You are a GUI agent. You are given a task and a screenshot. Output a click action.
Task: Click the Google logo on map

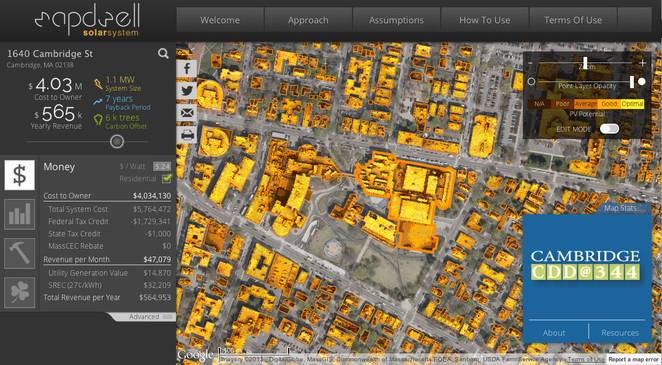(x=195, y=355)
